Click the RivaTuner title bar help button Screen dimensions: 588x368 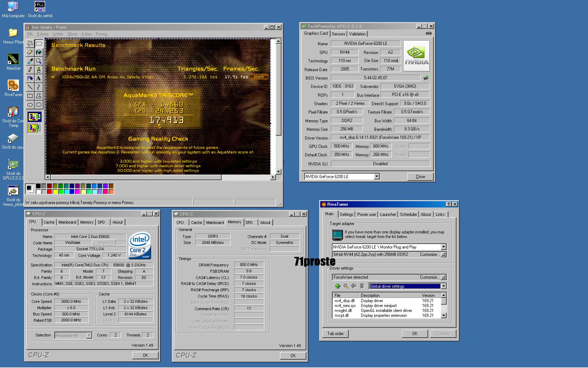click(x=449, y=204)
